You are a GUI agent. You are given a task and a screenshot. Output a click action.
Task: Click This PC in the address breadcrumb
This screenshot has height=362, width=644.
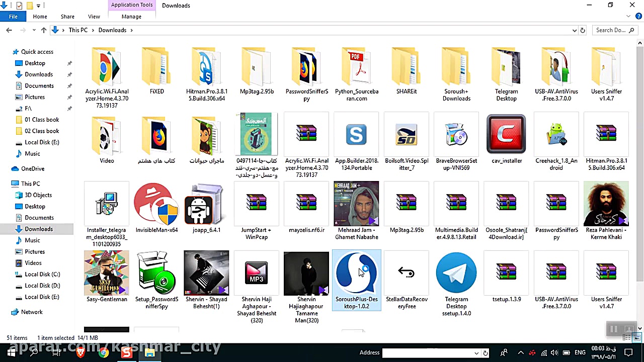78,30
